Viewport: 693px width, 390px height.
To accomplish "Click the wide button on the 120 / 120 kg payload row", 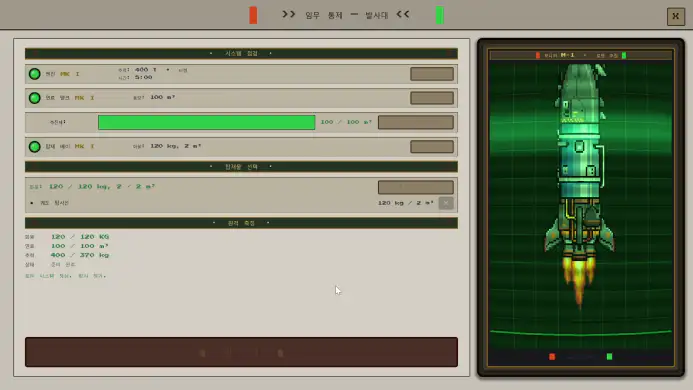I will [x=416, y=187].
